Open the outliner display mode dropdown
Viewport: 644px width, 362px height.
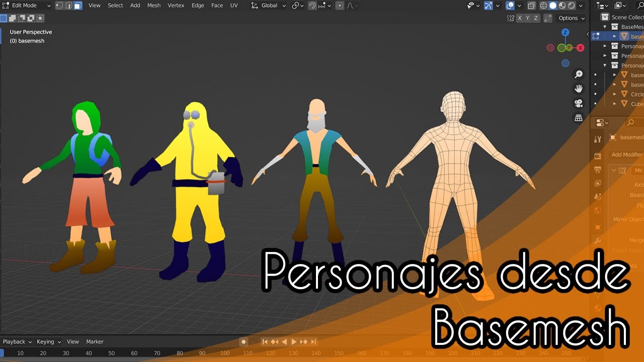coord(602,6)
